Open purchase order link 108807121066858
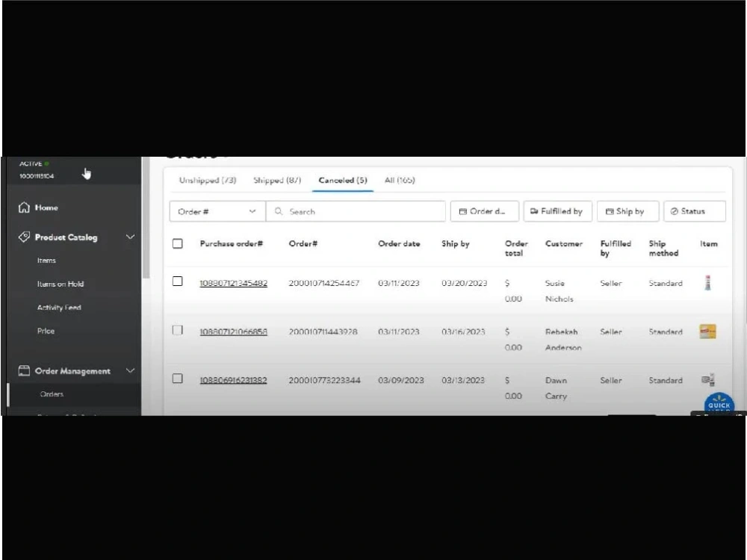The height and width of the screenshot is (560, 747). 233,332
